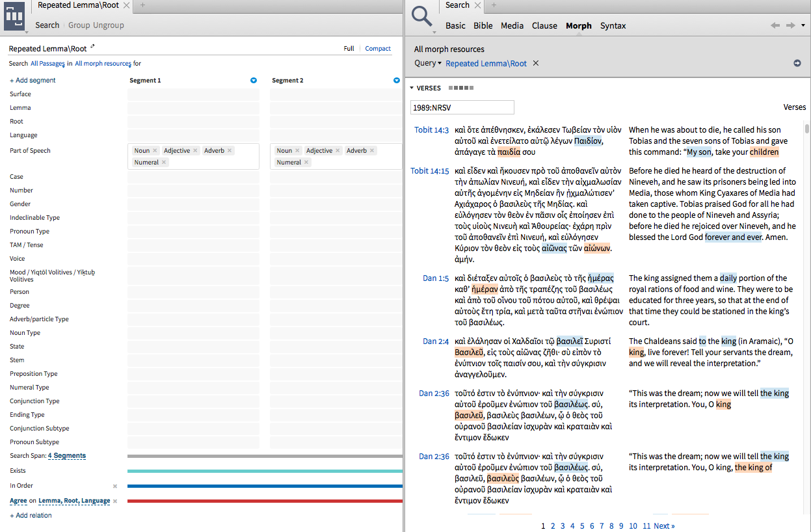The image size is (811, 532).
Task: Select the Media search type
Action: 512,25
